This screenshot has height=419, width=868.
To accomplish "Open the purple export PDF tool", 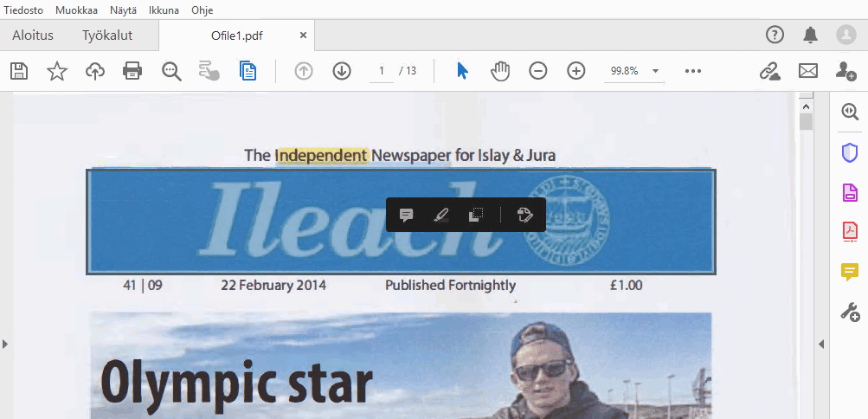I will (850, 192).
